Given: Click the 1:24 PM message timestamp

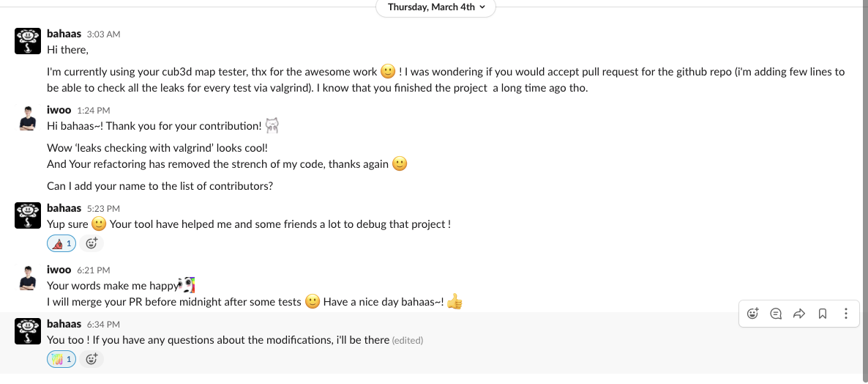Looking at the screenshot, I should [x=94, y=111].
